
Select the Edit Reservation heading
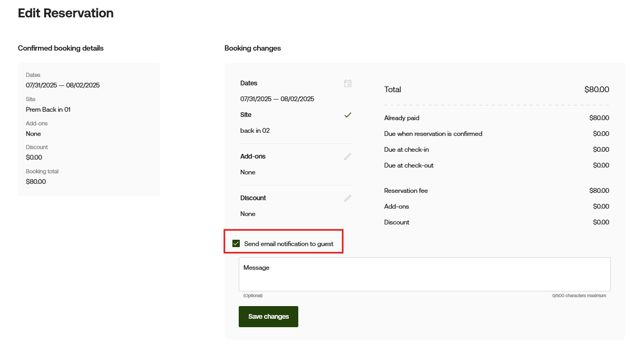66,13
